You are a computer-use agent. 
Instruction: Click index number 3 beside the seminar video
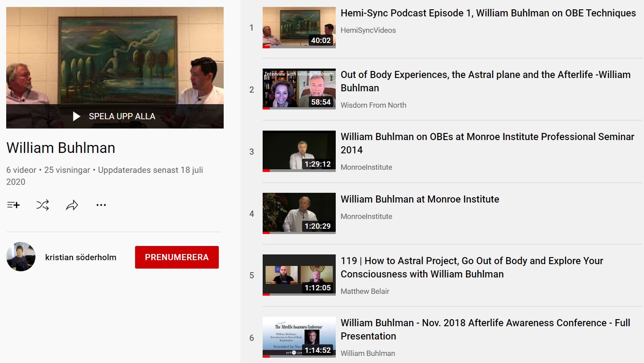(x=252, y=152)
